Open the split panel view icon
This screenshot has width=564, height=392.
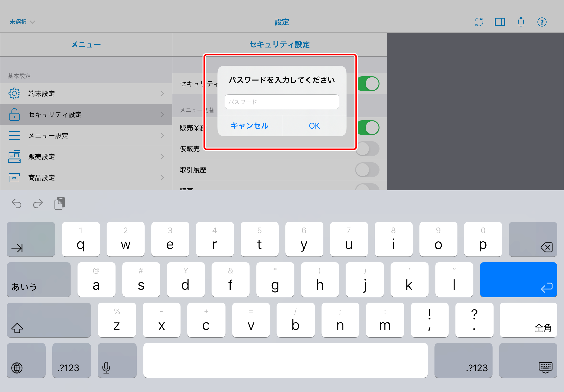500,22
